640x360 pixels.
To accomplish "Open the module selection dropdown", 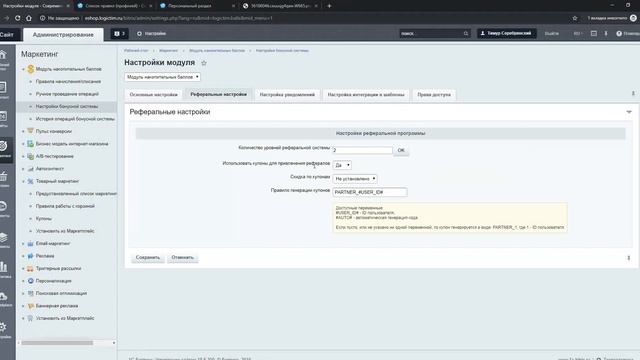I will click(x=162, y=77).
